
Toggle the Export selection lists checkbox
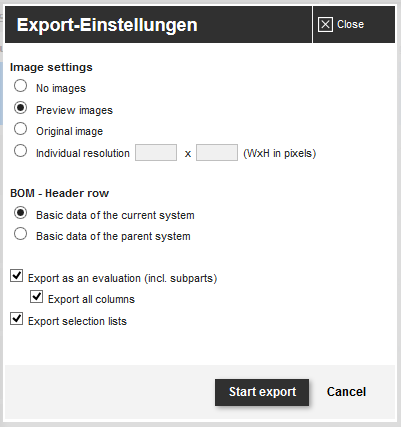tap(16, 319)
